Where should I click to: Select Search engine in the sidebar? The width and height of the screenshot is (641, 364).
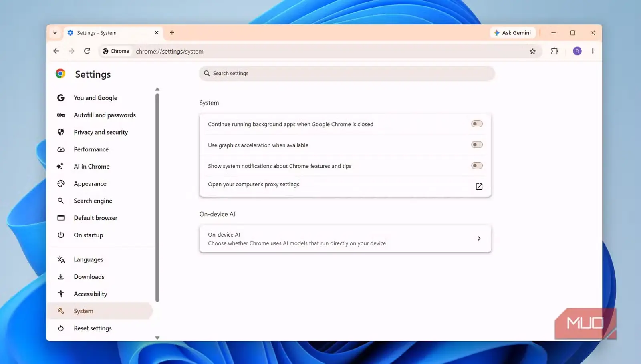[x=93, y=201]
